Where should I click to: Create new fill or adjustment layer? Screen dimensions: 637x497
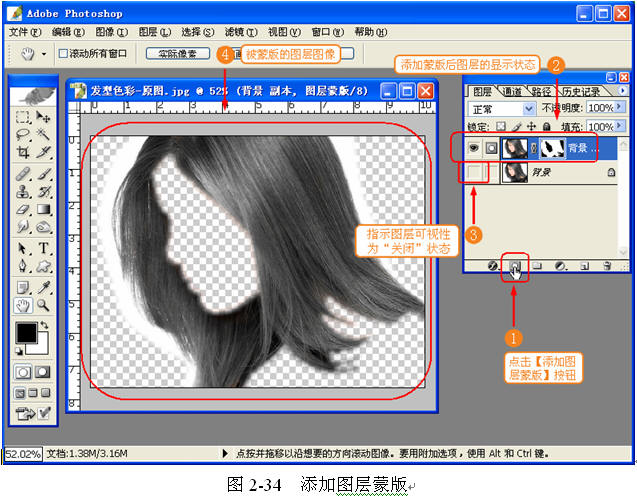click(560, 266)
